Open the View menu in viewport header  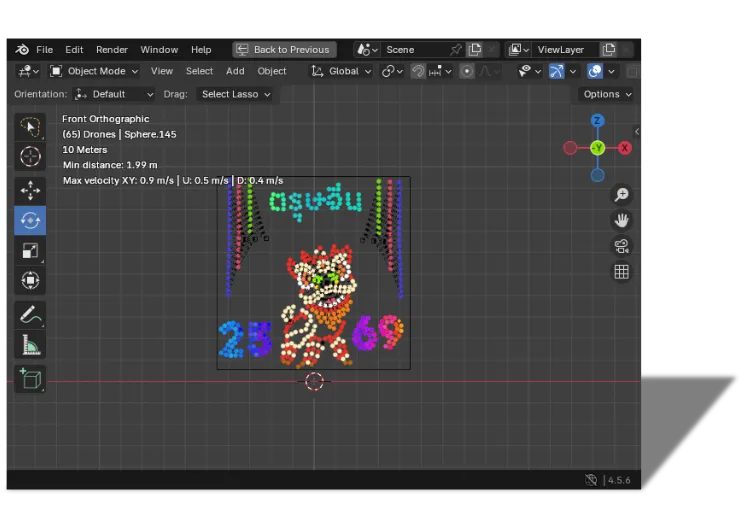pyautogui.click(x=162, y=71)
